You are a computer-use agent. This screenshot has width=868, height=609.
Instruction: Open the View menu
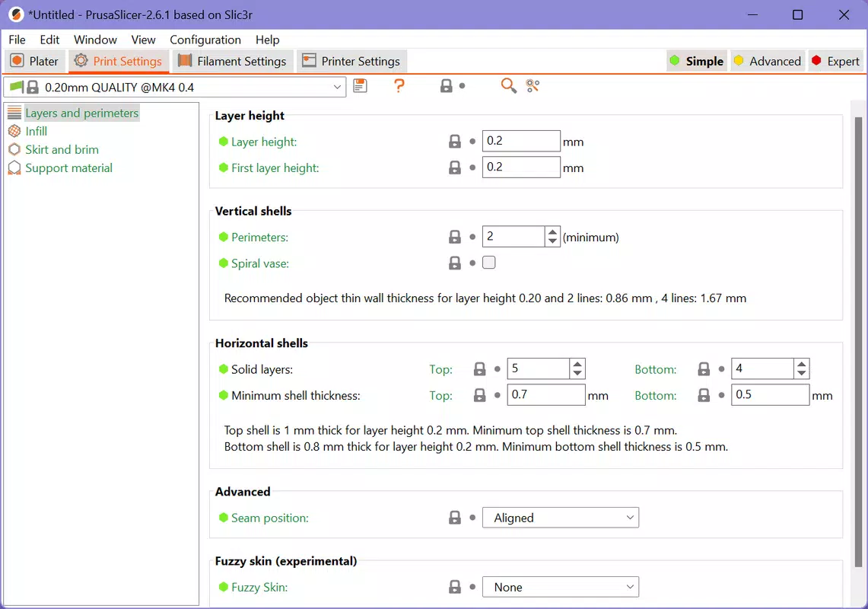(x=143, y=40)
